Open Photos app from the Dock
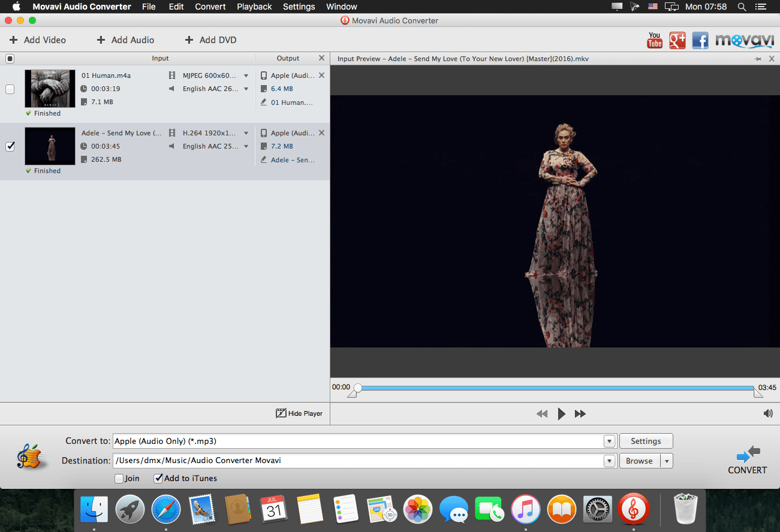Viewport: 780px width, 532px height. pos(418,510)
